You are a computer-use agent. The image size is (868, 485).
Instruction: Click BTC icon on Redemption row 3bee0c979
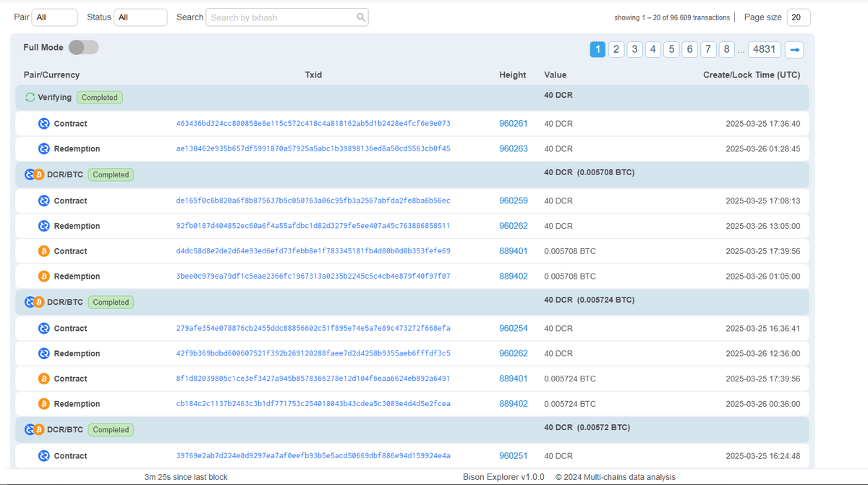coord(43,277)
